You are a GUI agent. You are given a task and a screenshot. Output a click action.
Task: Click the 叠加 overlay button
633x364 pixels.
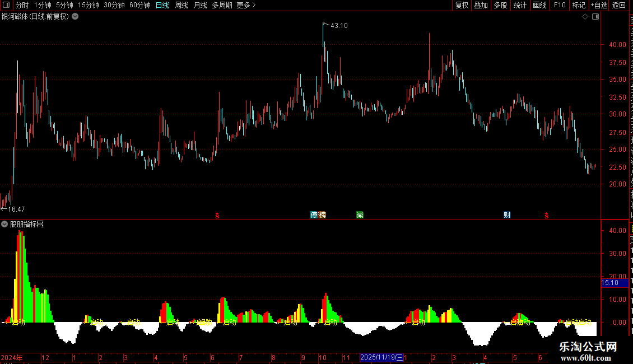point(481,5)
